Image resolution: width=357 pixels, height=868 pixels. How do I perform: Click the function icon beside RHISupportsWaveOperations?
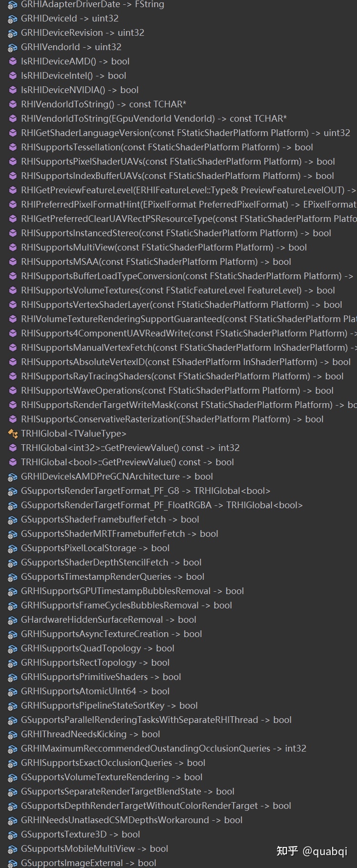tap(12, 391)
